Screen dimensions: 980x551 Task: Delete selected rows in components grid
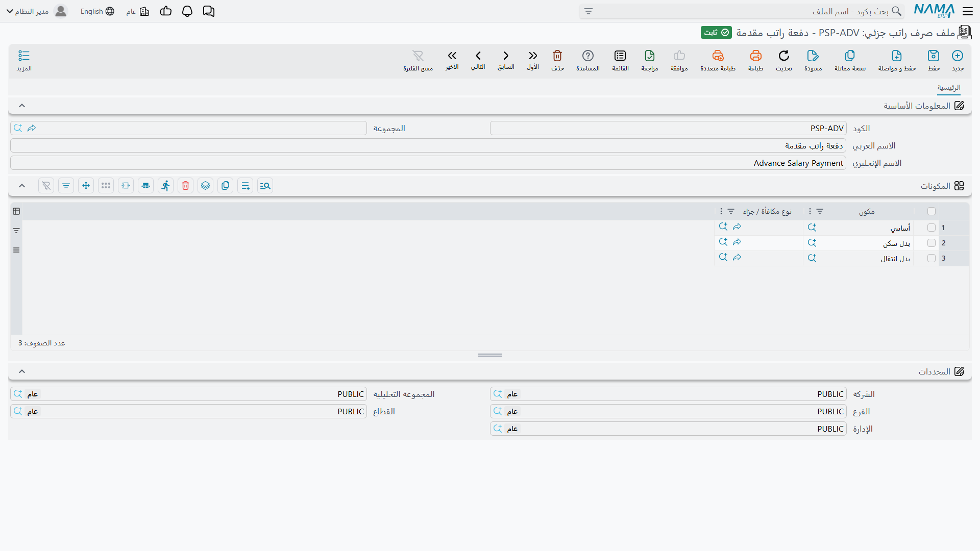click(186, 186)
